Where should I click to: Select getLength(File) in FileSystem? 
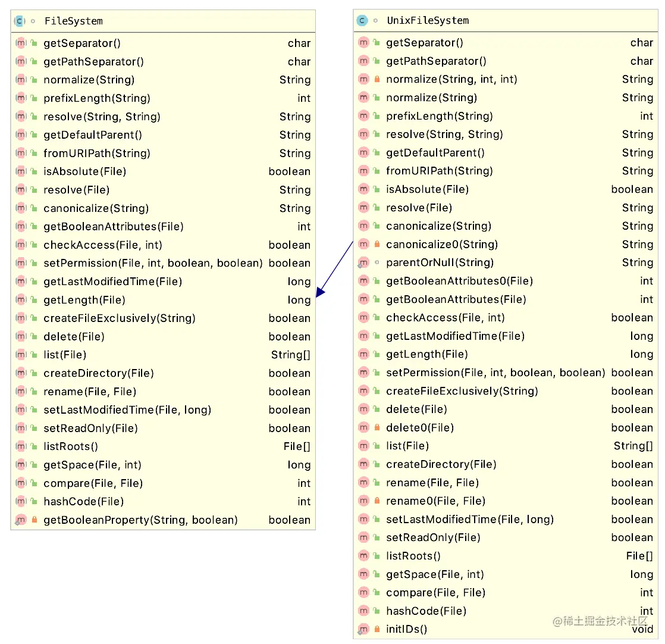click(x=84, y=300)
